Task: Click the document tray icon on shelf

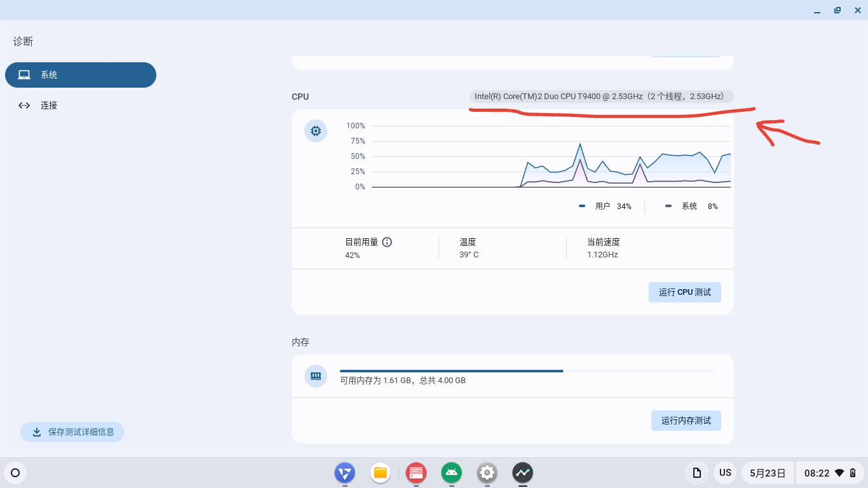Action: (x=697, y=473)
